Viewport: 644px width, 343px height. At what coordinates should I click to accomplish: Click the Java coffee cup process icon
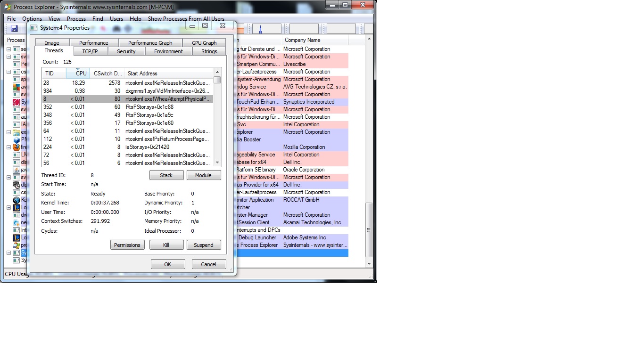point(17,170)
